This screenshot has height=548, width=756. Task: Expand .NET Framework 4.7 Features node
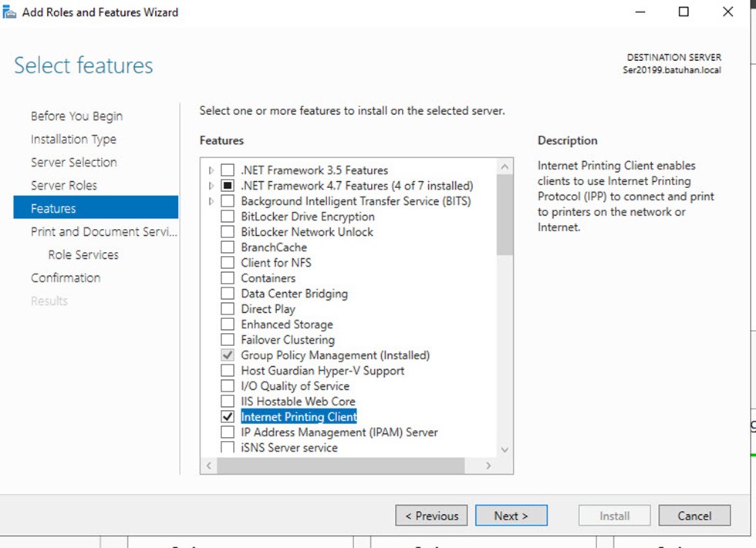click(x=211, y=186)
